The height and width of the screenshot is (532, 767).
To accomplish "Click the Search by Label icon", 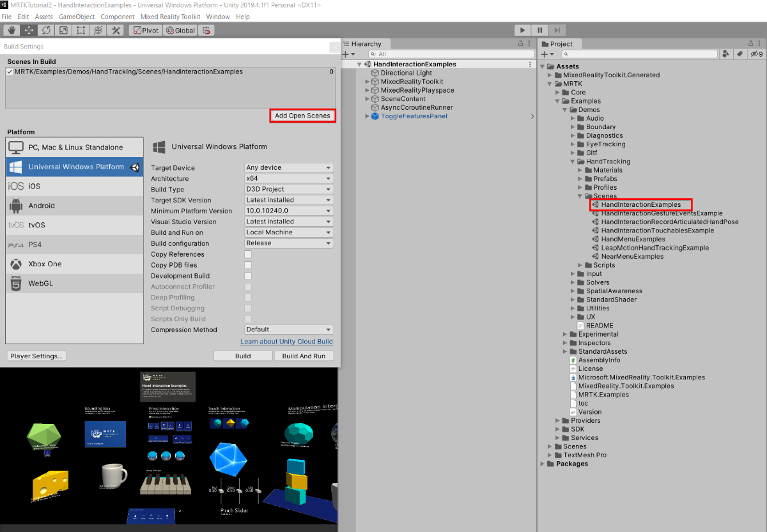I will 740,54.
